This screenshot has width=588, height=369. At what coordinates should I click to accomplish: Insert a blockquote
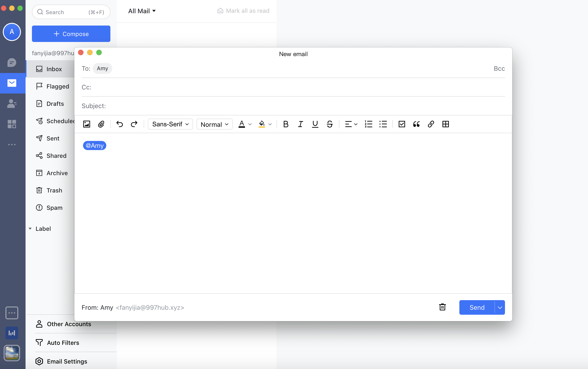(x=416, y=124)
